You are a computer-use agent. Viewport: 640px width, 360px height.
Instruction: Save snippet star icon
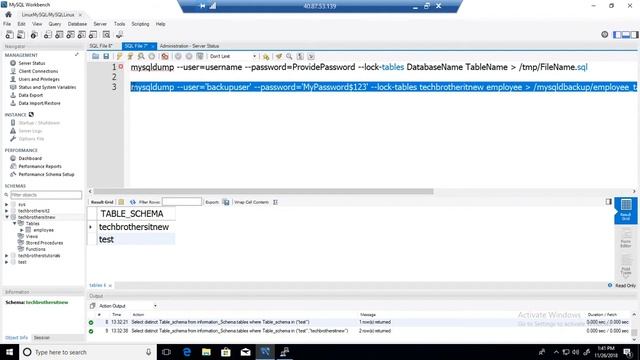[266, 56]
